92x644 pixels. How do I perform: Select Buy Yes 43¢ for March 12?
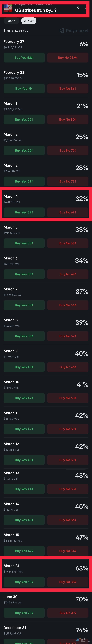point(24,460)
